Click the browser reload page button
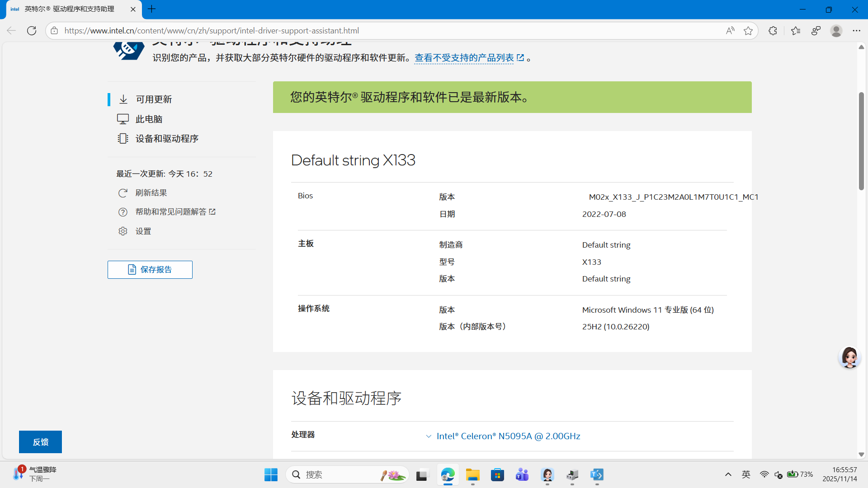 click(x=32, y=31)
